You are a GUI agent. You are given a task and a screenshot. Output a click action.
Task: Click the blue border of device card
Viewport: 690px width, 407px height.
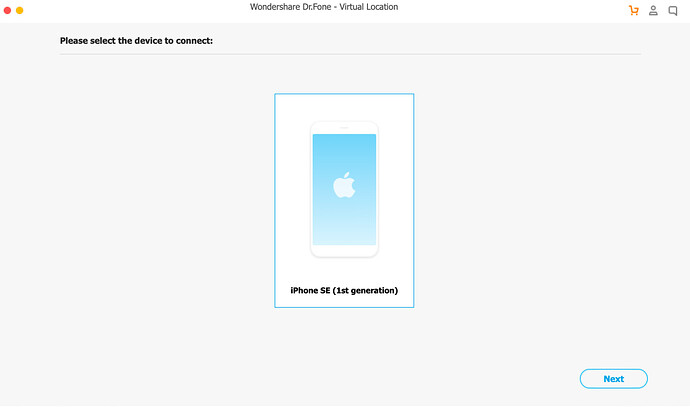coord(275,200)
